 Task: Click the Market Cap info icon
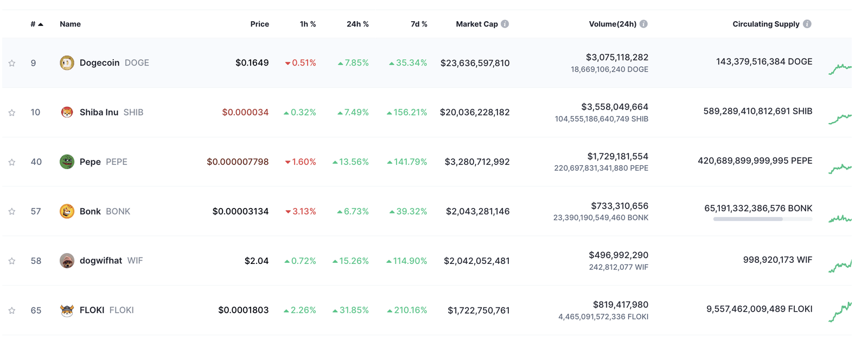pos(505,24)
